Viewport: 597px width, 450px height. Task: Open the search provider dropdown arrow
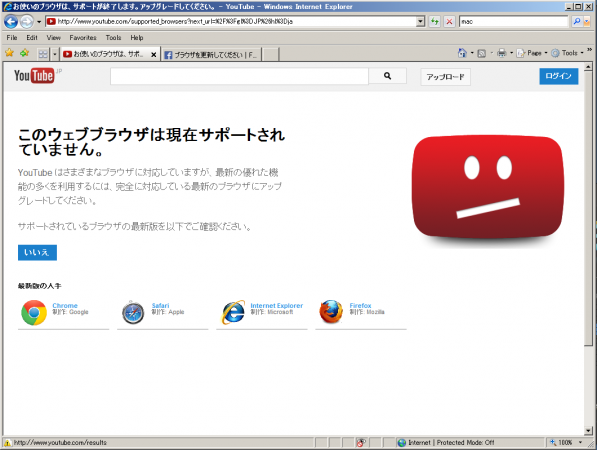pos(586,22)
